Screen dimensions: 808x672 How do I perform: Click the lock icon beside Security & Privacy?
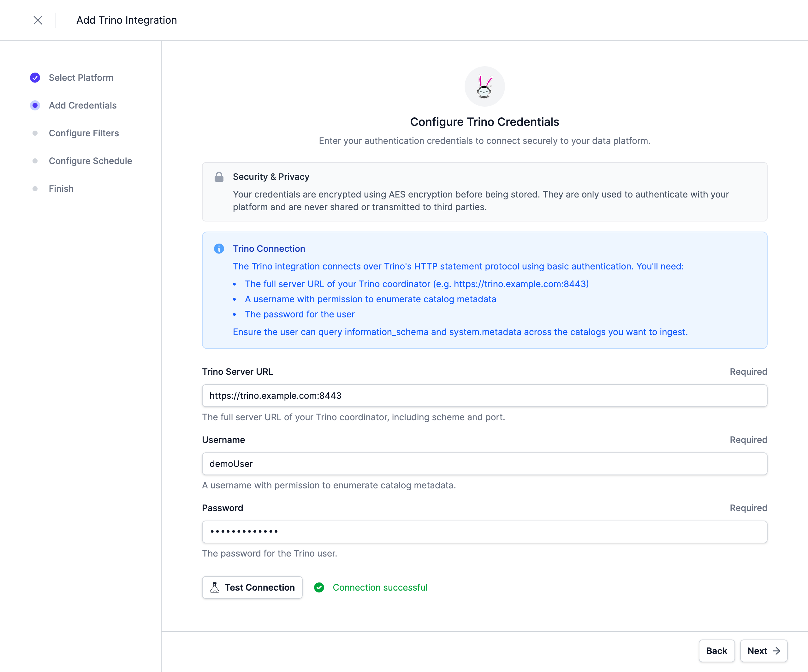[219, 177]
